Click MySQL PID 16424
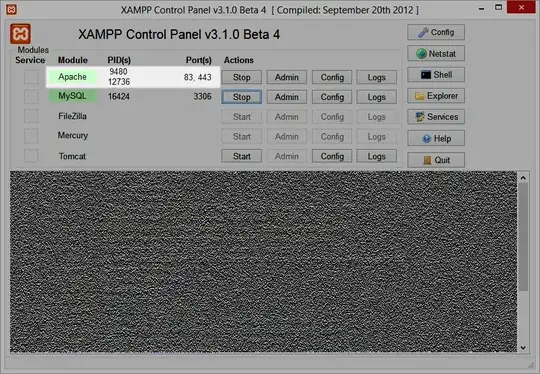Screen dimensions: 540x374 click(x=119, y=96)
